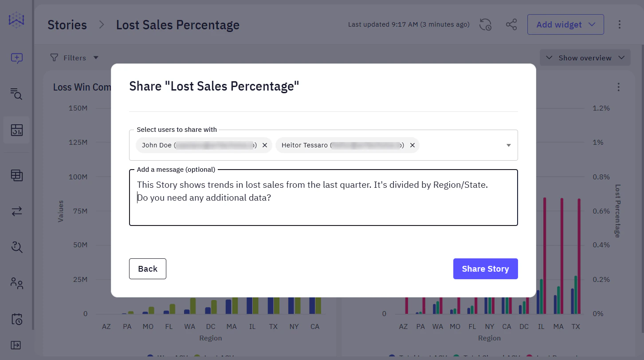Click the transfer arrows sidebar icon
Screen dimensions: 644x360
tap(17, 212)
